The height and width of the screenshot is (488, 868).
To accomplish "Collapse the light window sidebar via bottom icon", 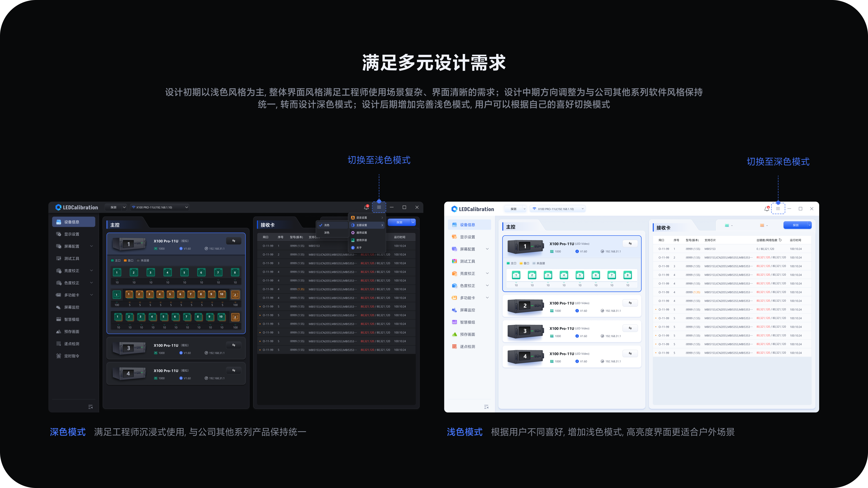I will (486, 407).
